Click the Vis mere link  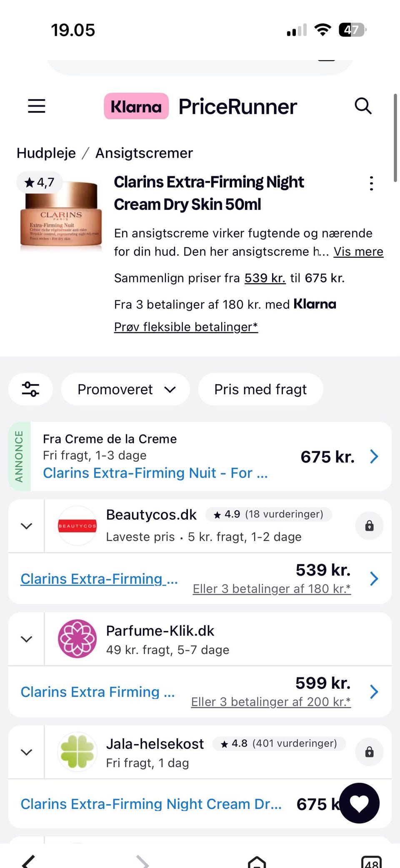coord(358,252)
